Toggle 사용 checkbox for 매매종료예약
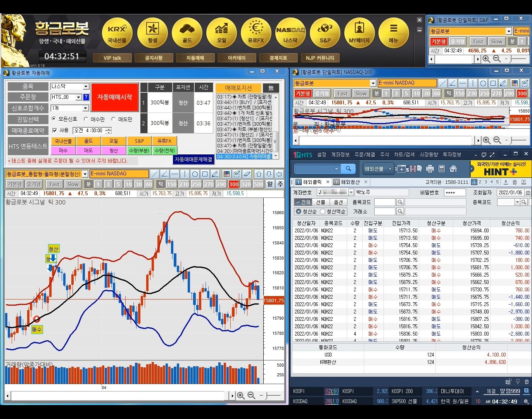The image size is (532, 419). point(55,130)
